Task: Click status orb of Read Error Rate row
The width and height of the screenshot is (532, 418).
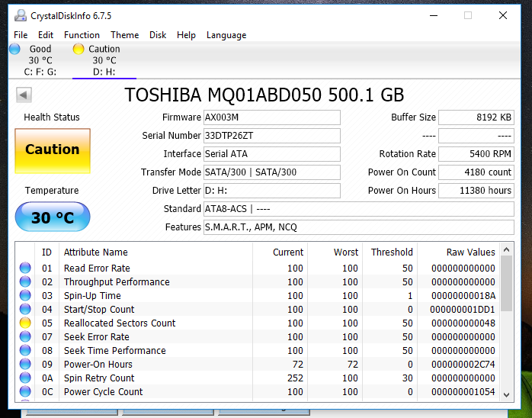Action: [x=25, y=268]
